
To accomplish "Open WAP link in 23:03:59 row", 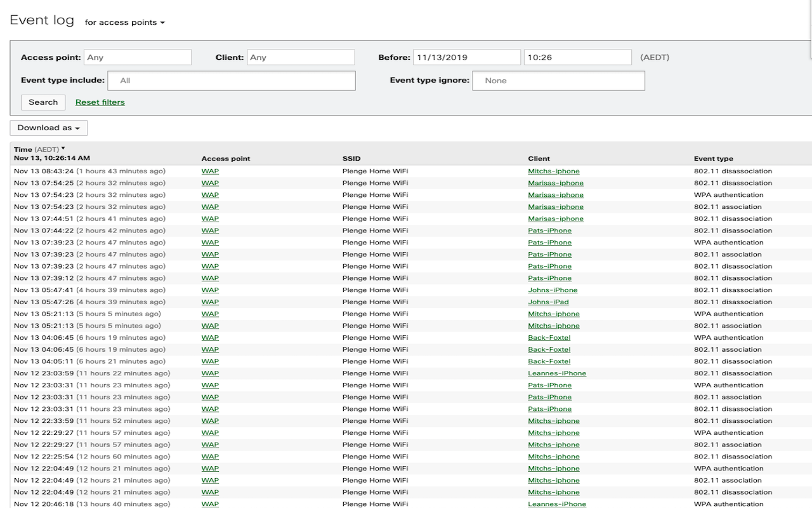I will 210,373.
